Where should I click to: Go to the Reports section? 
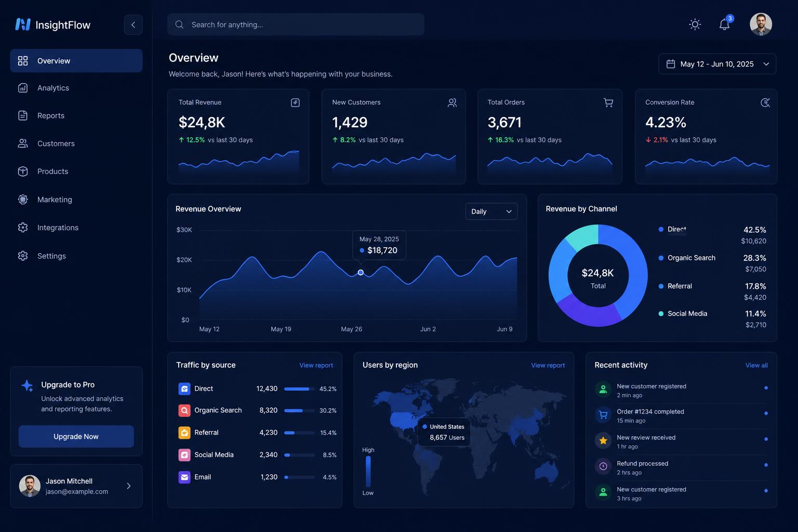pyautogui.click(x=76, y=115)
